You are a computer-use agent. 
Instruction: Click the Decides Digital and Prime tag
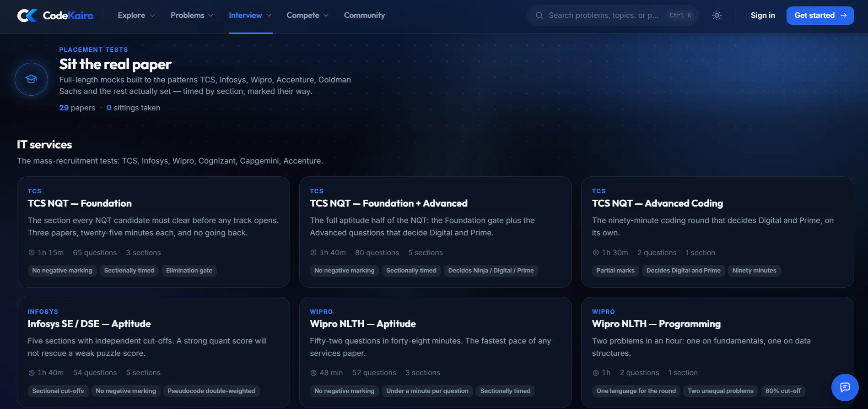(683, 271)
